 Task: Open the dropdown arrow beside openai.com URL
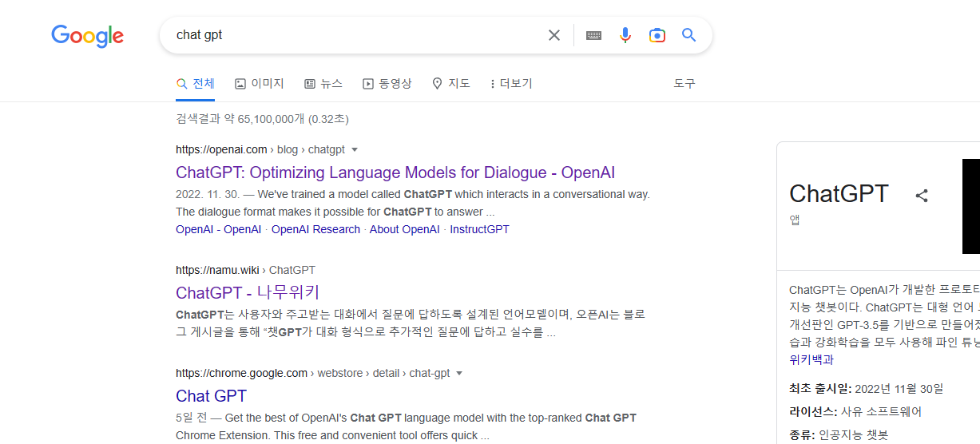(x=355, y=149)
